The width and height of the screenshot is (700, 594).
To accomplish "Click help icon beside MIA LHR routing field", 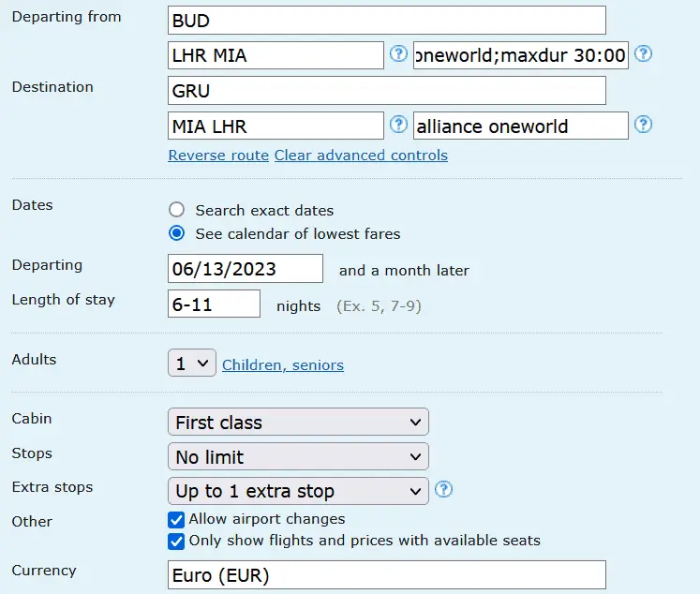I will [x=398, y=125].
